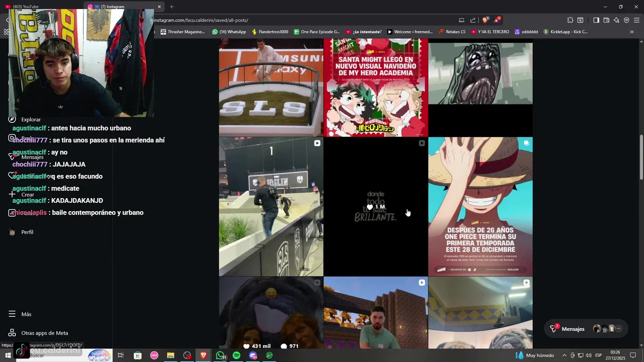Viewport: 644px width, 362px height.
Task: Open Perfil in Instagram sidebar
Action: [21, 232]
